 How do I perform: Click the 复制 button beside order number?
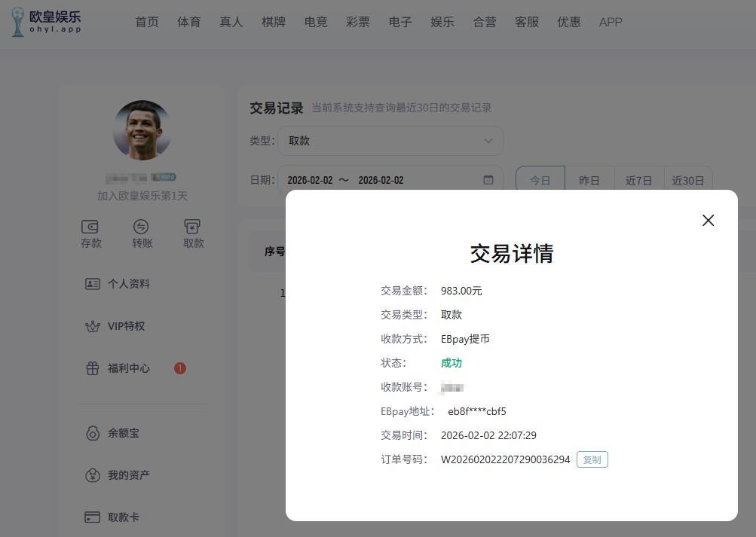(592, 459)
